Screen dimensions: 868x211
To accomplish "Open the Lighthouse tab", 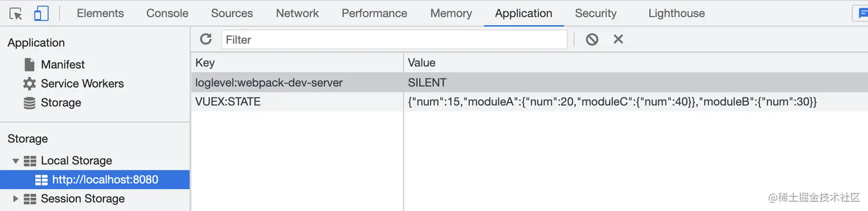I will click(x=676, y=13).
